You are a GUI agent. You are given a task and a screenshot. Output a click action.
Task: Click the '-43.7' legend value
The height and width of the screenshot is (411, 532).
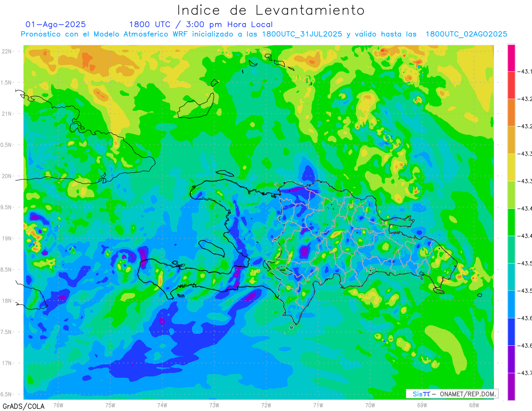[525, 373]
